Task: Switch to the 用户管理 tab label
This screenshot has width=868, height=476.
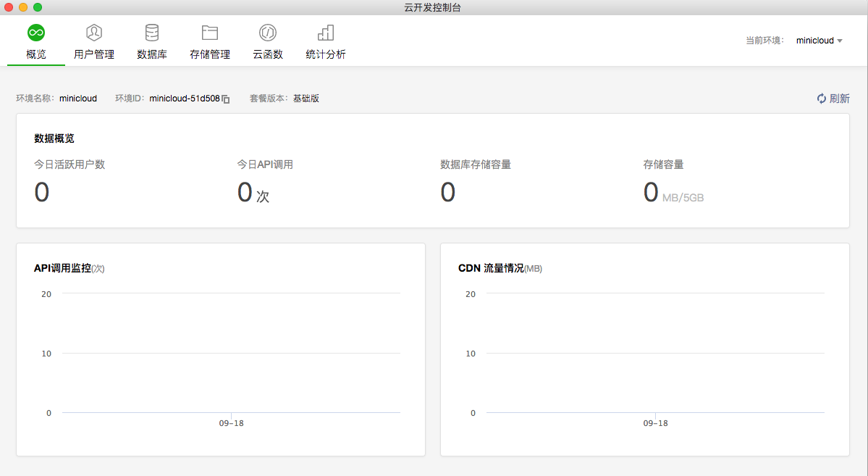Action: [94, 54]
